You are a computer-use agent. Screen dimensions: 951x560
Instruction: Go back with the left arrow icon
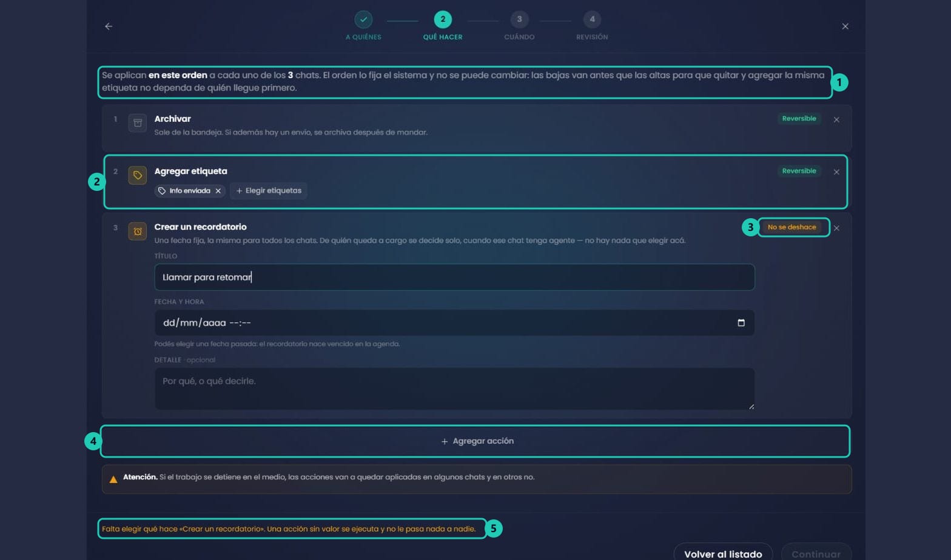109,26
